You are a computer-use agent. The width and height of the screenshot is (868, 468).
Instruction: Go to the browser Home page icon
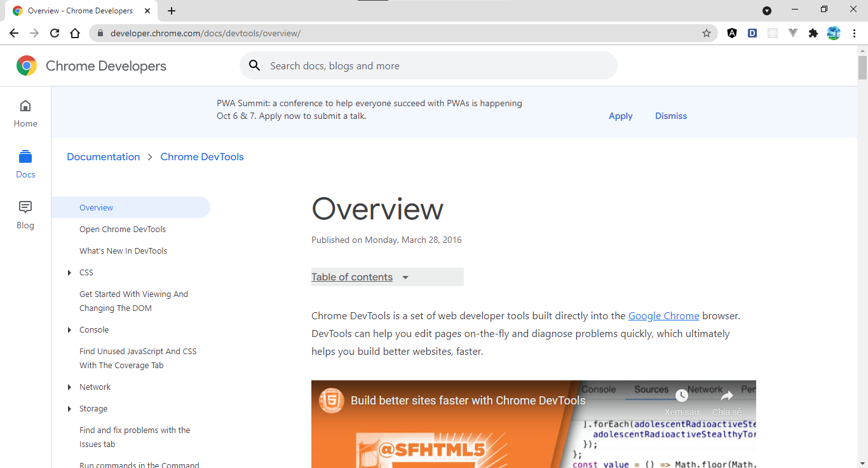[x=75, y=33]
